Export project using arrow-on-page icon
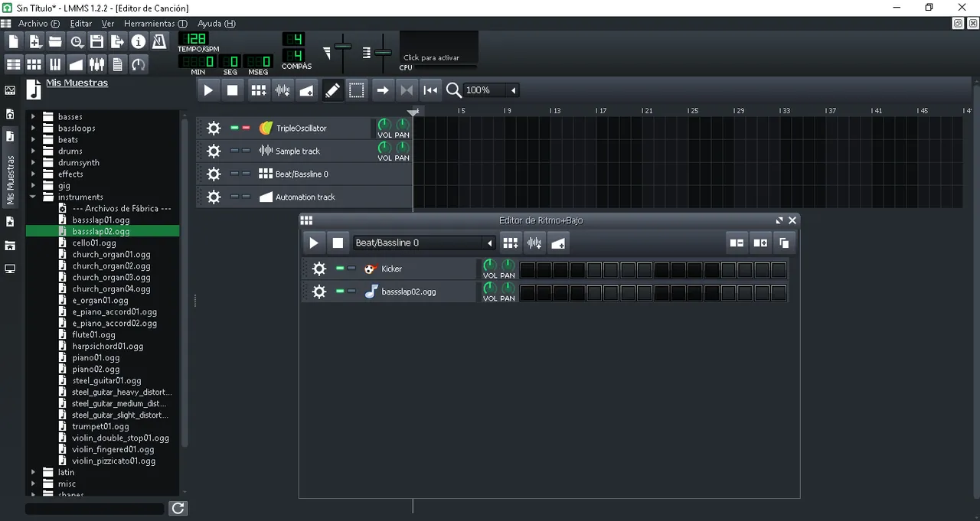 [x=117, y=41]
